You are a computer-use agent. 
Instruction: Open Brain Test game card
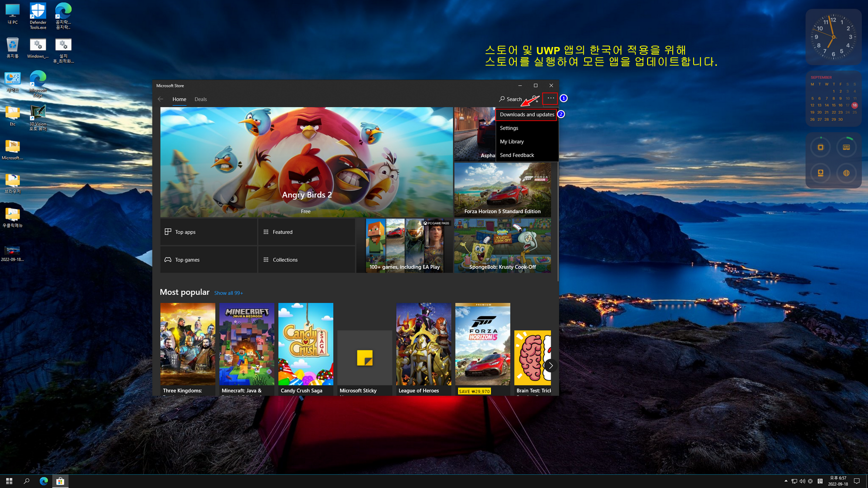(532, 363)
